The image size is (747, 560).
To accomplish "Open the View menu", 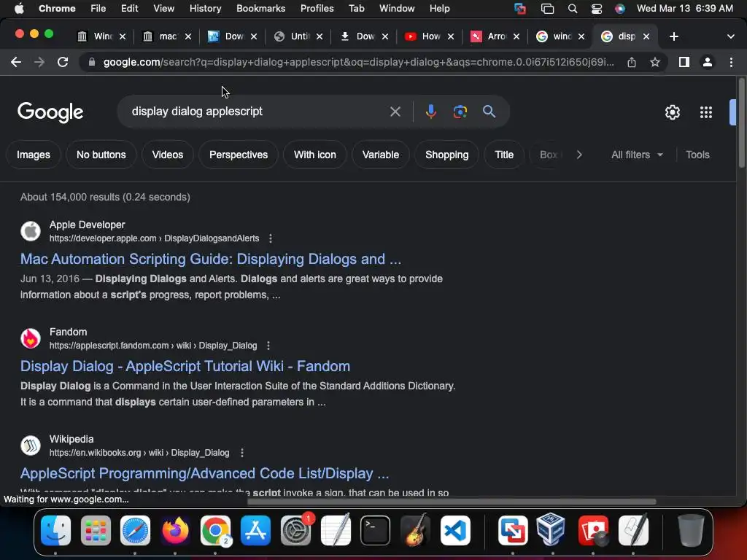I will [163, 9].
